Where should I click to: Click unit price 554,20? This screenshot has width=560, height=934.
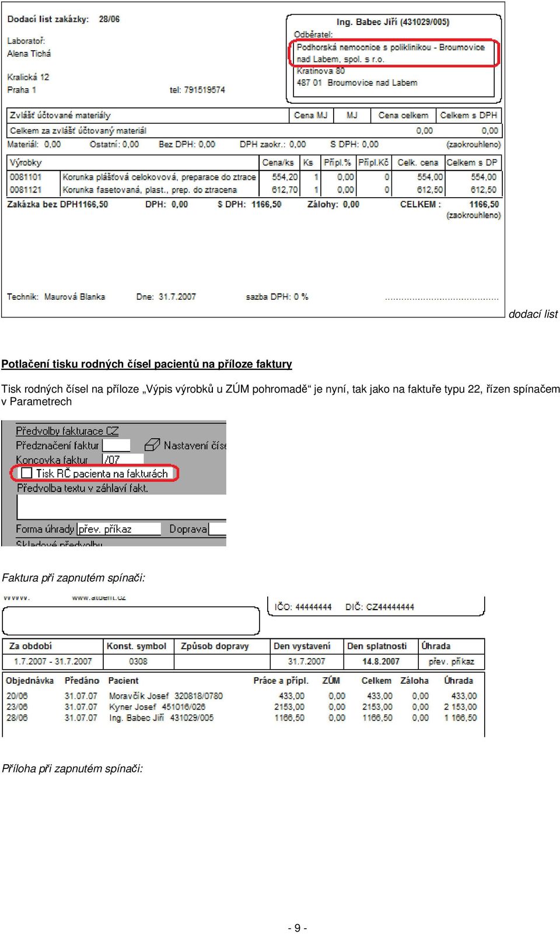point(285,177)
